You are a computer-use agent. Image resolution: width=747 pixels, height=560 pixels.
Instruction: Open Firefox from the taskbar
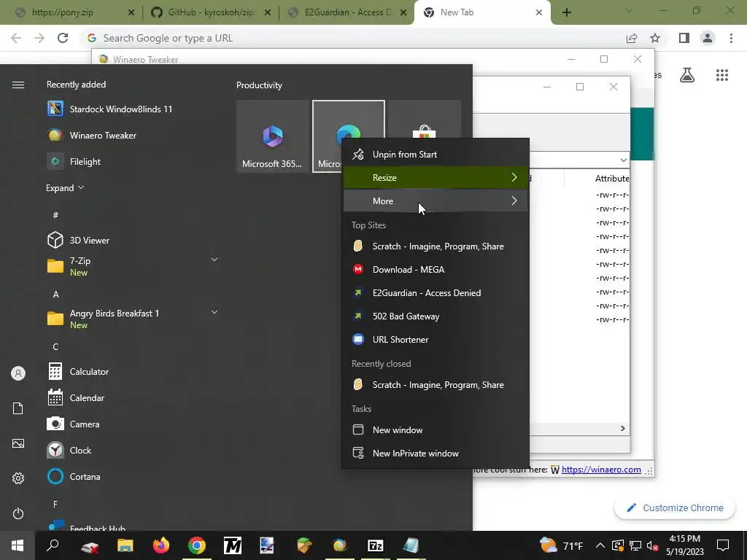point(161,545)
